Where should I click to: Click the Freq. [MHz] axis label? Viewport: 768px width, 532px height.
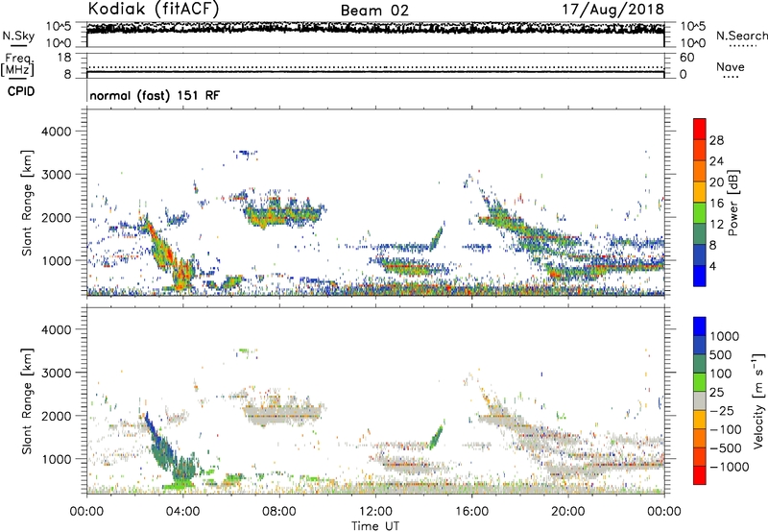click(17, 64)
